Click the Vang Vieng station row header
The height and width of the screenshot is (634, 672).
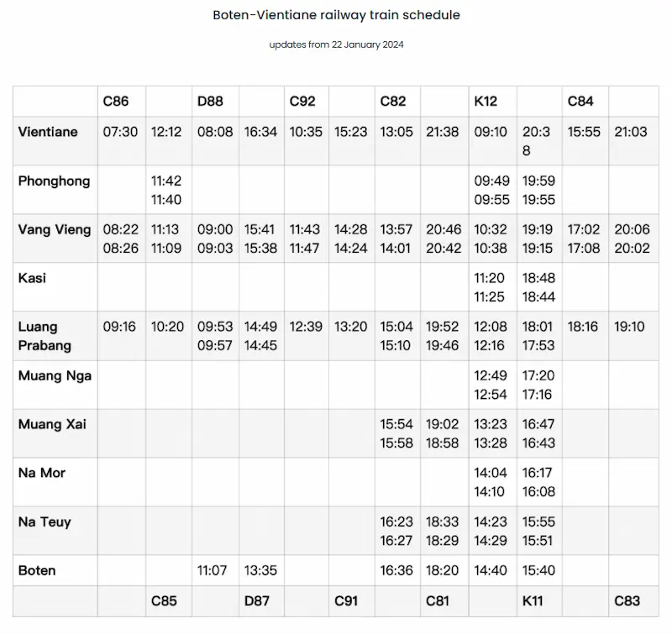click(55, 229)
